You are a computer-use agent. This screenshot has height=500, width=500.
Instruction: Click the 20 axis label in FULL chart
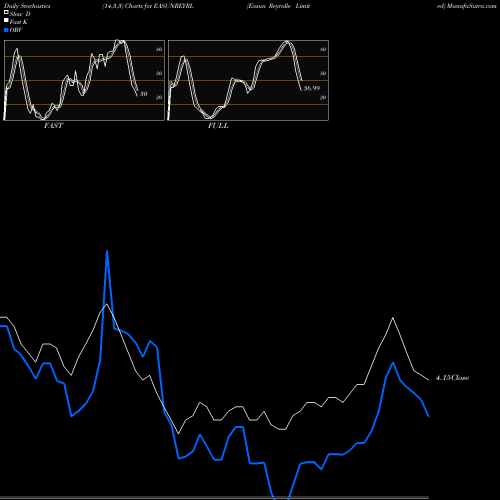pyautogui.click(x=323, y=97)
